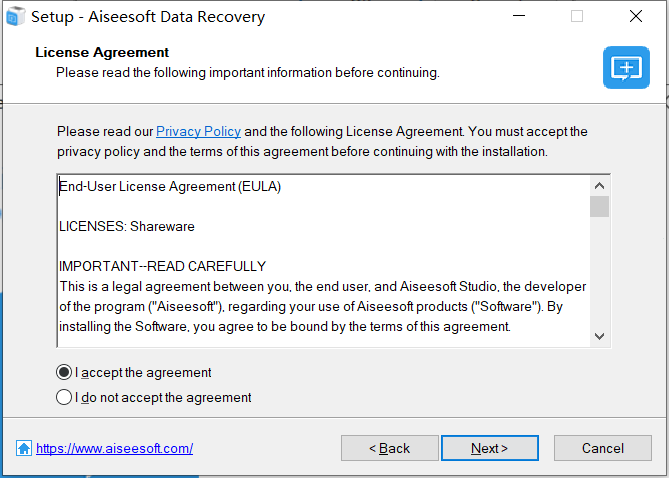669x478 pixels.
Task: Click the license scrollbar down arrow
Action: (x=599, y=336)
